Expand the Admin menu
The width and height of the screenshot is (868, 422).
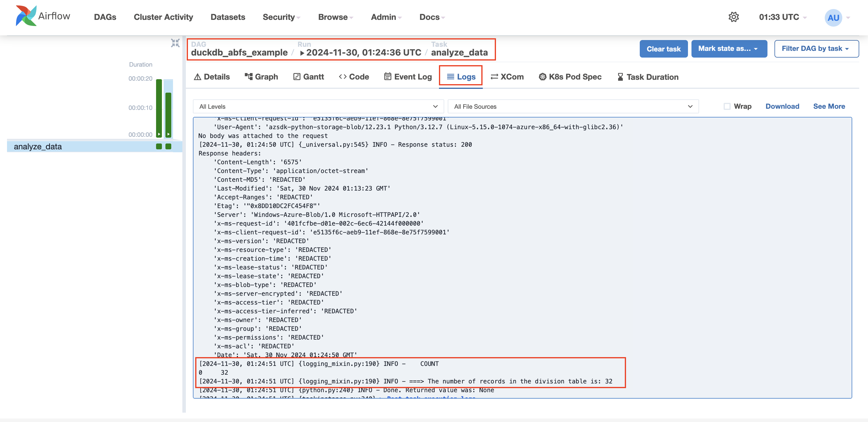386,17
